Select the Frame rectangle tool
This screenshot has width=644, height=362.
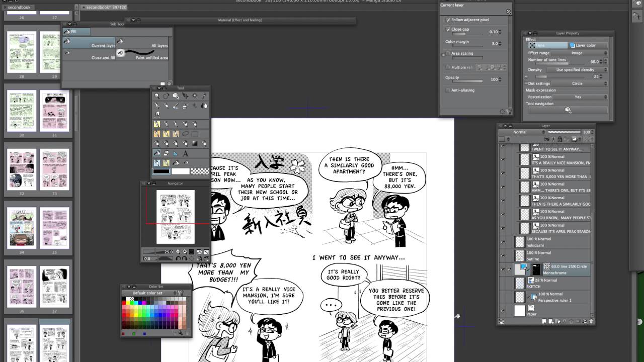(195, 134)
